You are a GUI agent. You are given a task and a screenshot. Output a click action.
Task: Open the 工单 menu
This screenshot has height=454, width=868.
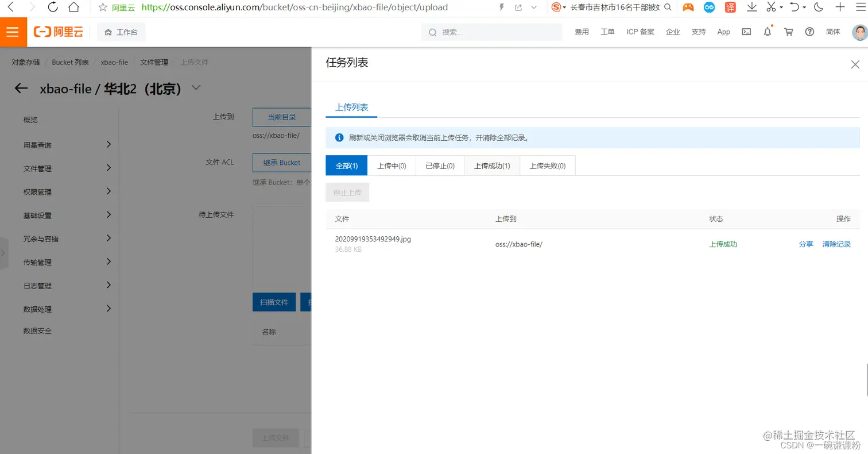[x=607, y=32]
